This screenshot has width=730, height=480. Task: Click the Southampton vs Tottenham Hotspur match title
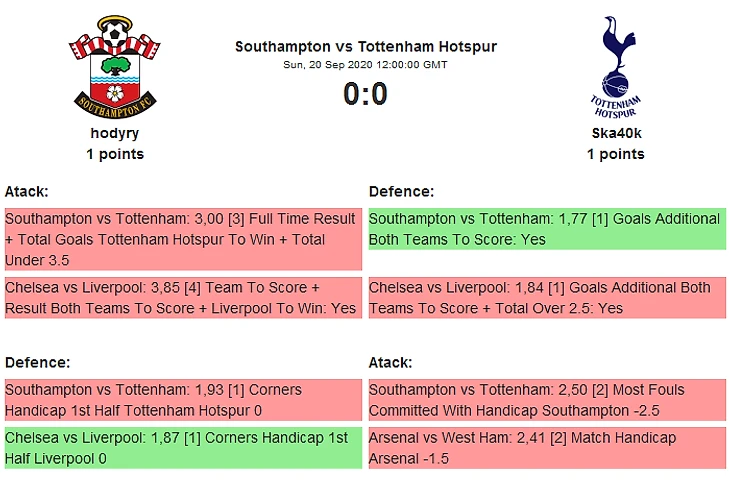[x=365, y=47]
